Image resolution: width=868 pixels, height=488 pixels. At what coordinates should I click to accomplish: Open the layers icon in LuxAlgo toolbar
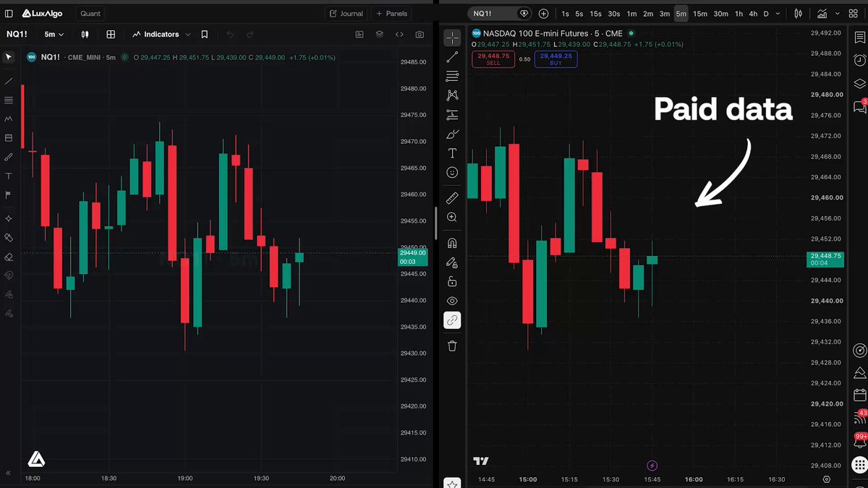pos(379,34)
